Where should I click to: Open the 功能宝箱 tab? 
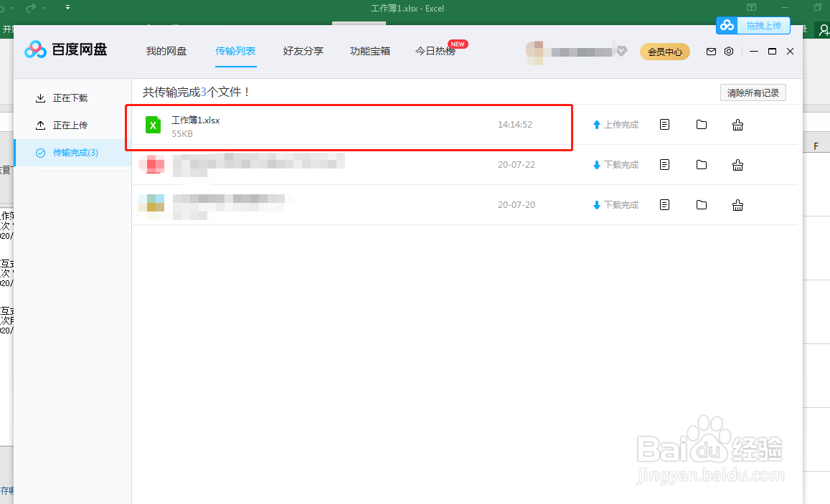point(370,52)
